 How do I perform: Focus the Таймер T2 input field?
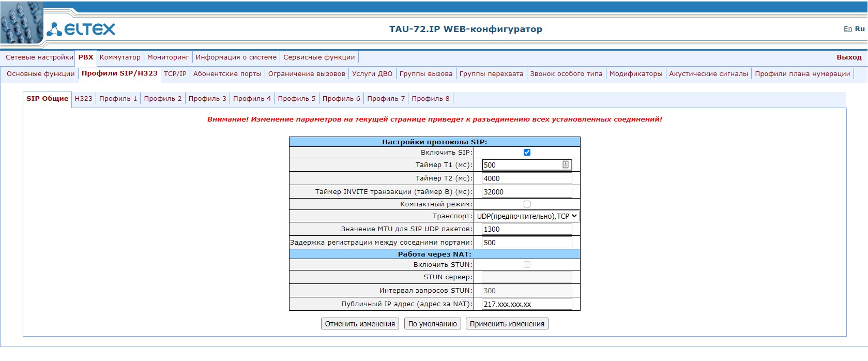527,178
